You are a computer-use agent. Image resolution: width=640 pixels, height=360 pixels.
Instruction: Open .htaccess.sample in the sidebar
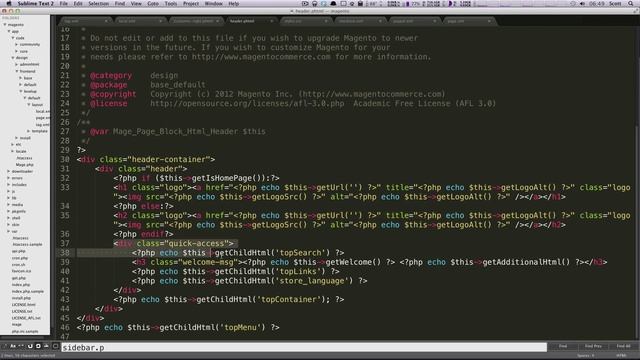pyautogui.click(x=27, y=244)
